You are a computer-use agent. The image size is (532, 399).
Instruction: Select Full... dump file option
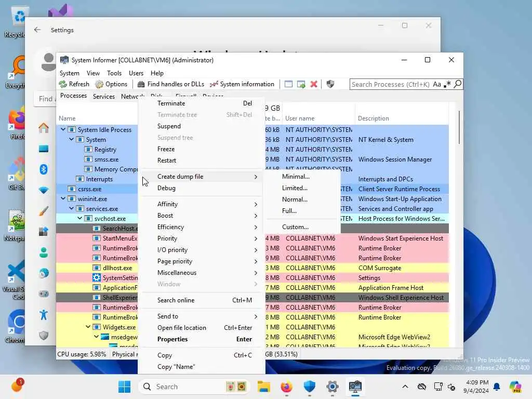pyautogui.click(x=303, y=211)
